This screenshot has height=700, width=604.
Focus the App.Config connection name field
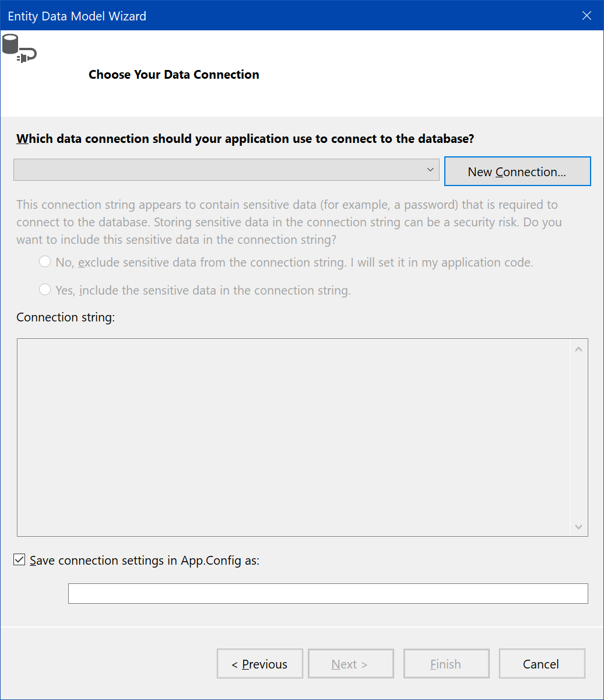tap(328, 593)
